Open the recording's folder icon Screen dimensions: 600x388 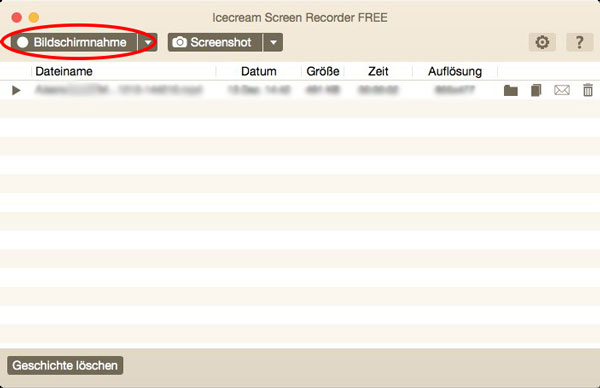click(510, 90)
